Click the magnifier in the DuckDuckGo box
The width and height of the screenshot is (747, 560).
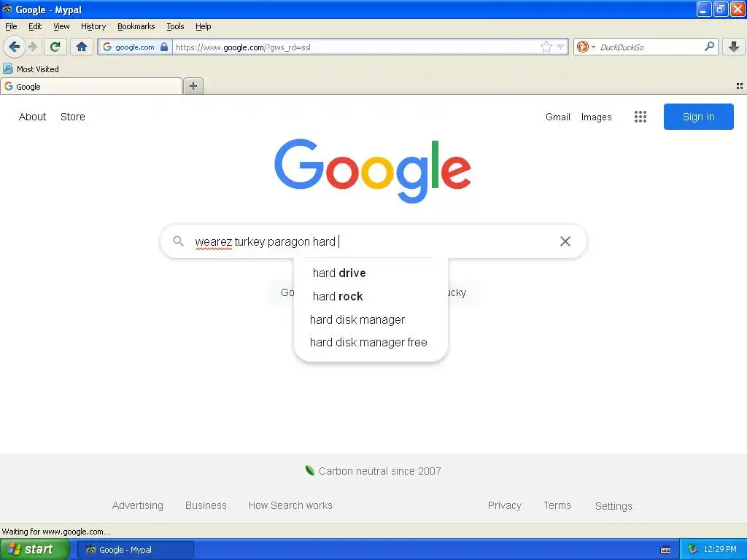pos(709,46)
